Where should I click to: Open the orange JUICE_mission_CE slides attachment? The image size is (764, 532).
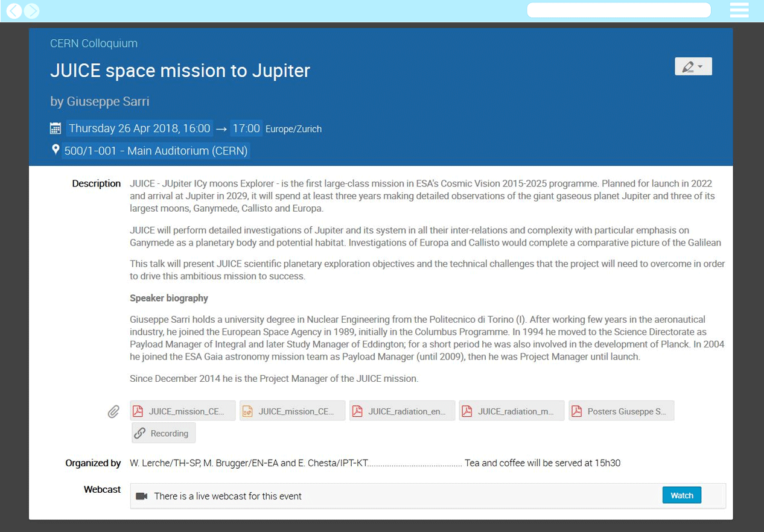[293, 411]
